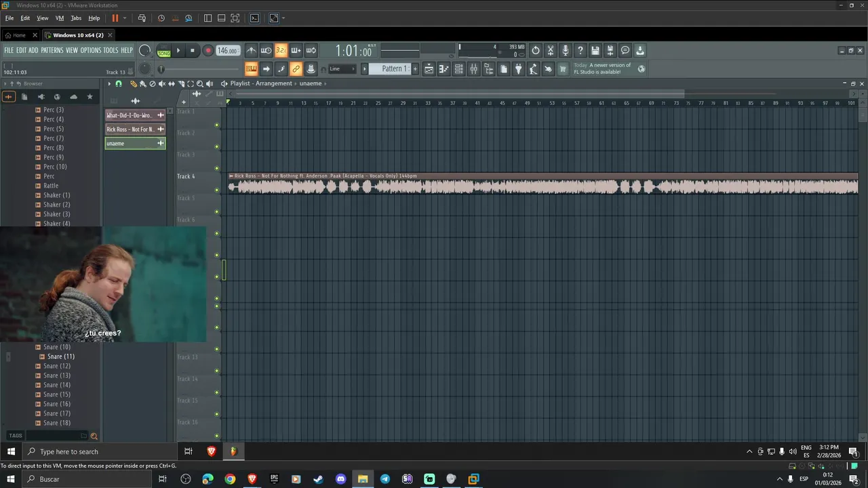This screenshot has width=868, height=488.
Task: Open Perc (10) sample in the browser
Action: [x=55, y=167]
